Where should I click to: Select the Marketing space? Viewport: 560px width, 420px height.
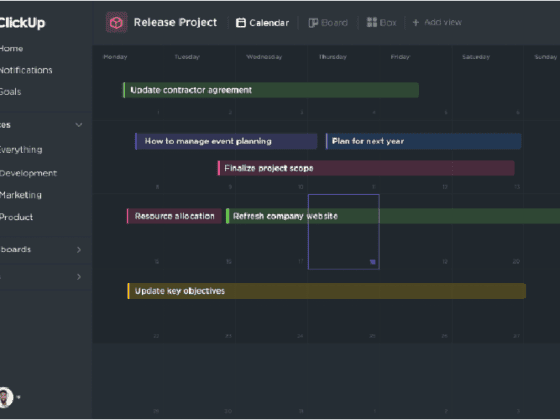pos(21,195)
